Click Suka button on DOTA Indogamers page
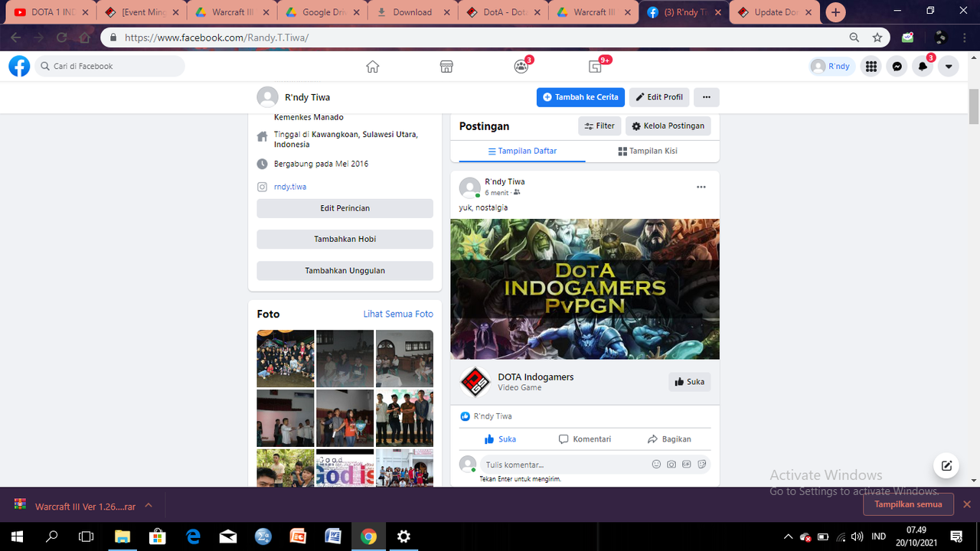This screenshot has width=980, height=551. coord(689,382)
